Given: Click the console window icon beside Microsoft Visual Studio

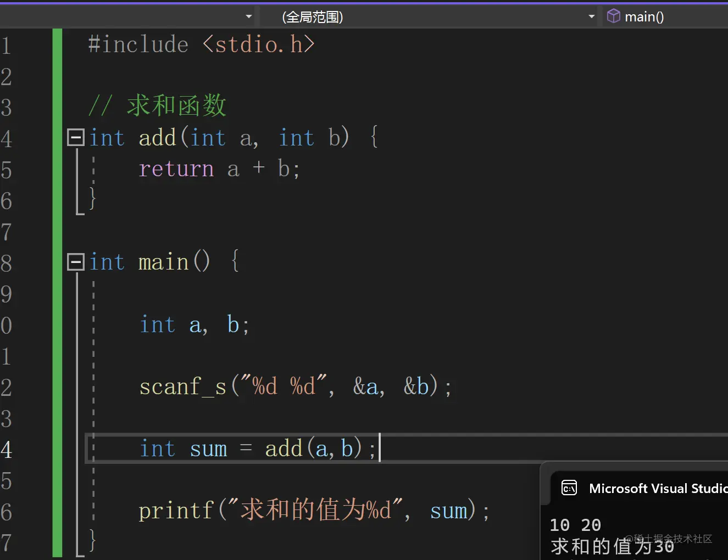Looking at the screenshot, I should [x=569, y=488].
